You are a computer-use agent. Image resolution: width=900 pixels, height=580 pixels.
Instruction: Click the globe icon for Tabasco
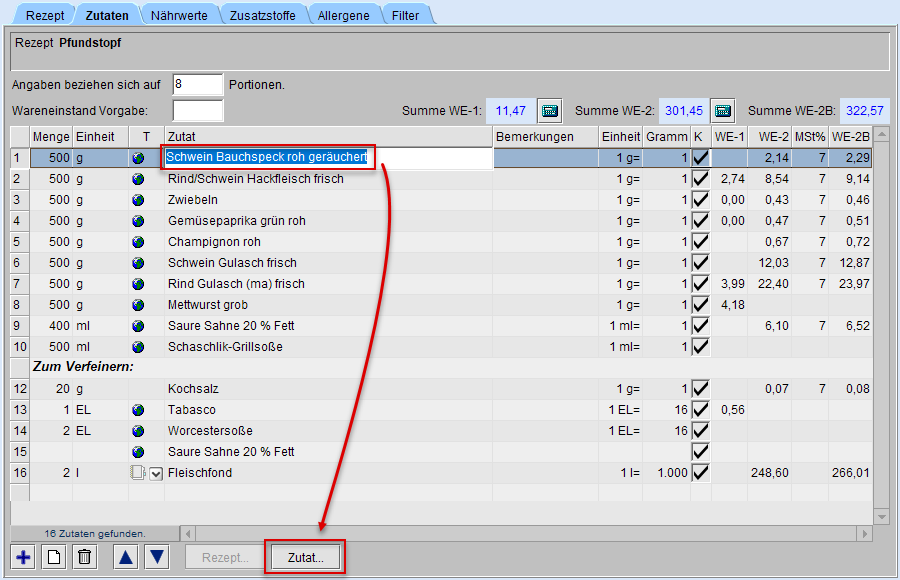pos(138,410)
